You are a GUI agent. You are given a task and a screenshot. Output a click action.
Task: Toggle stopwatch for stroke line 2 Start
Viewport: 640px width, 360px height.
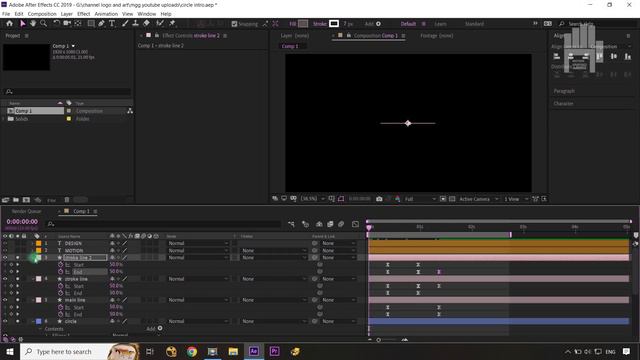pyautogui.click(x=60, y=265)
